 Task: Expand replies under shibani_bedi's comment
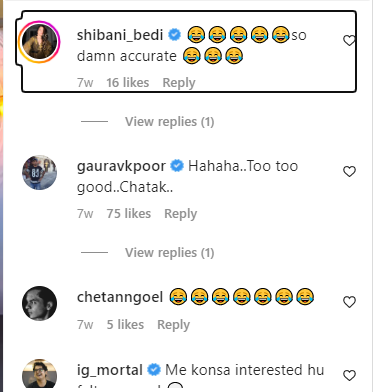coord(169,122)
